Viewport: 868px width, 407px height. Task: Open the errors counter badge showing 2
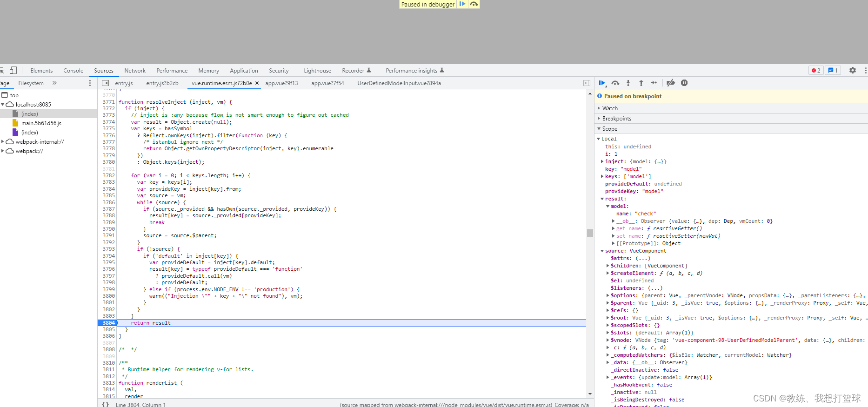tap(816, 71)
